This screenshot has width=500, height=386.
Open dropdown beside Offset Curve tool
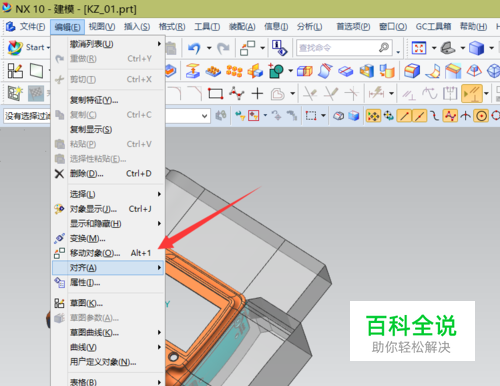(x=292, y=94)
